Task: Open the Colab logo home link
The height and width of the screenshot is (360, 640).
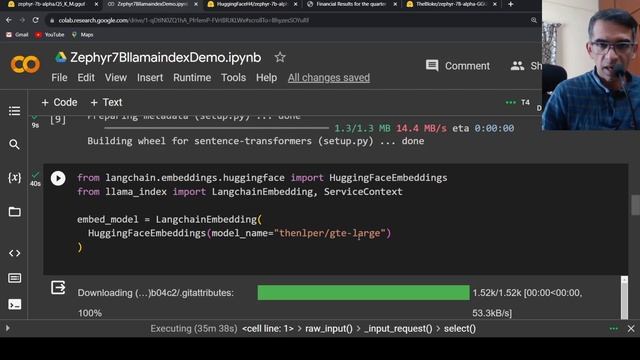Action: pyautogui.click(x=25, y=65)
